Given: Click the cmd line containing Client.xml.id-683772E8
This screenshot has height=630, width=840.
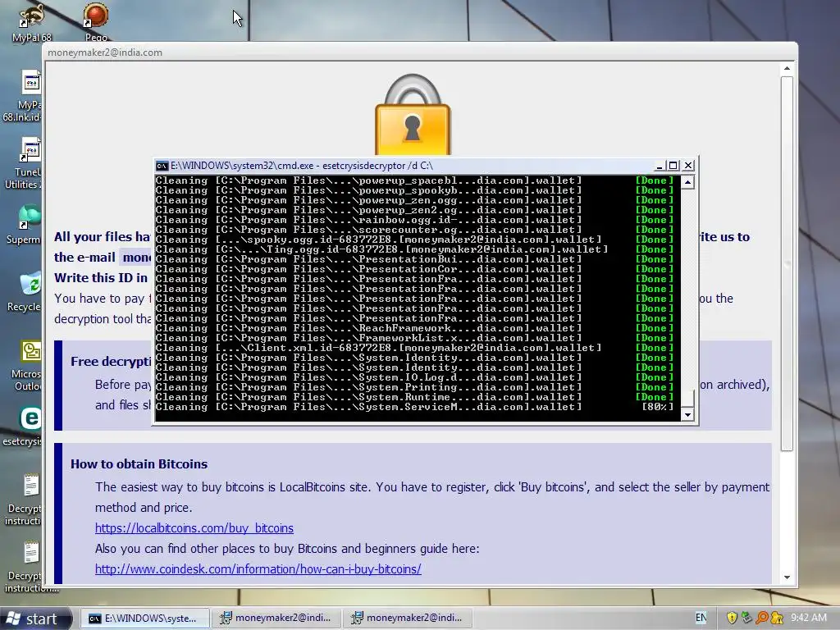Looking at the screenshot, I should pyautogui.click(x=379, y=348).
